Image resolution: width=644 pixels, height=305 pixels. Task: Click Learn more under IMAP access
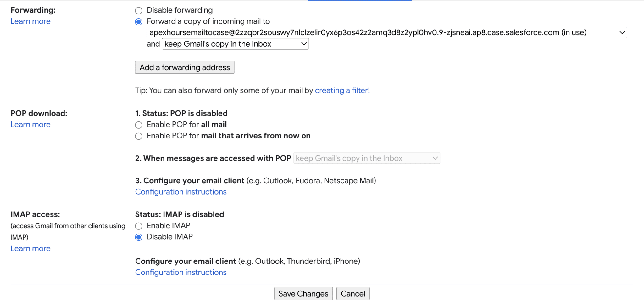[30, 248]
